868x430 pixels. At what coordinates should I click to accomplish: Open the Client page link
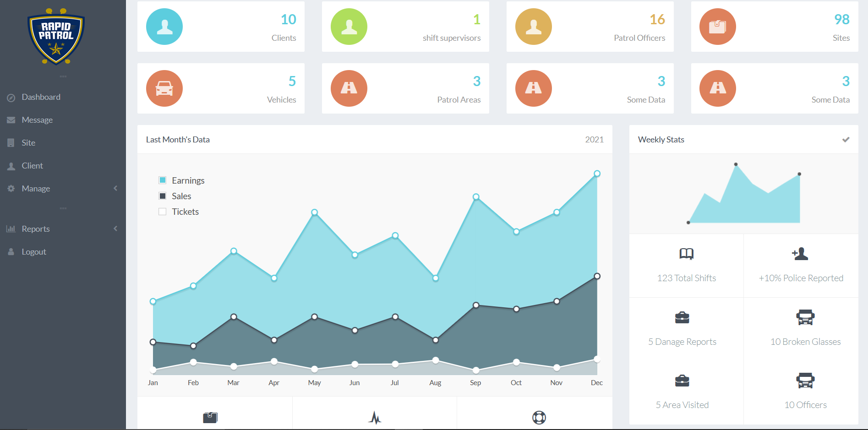(x=32, y=166)
